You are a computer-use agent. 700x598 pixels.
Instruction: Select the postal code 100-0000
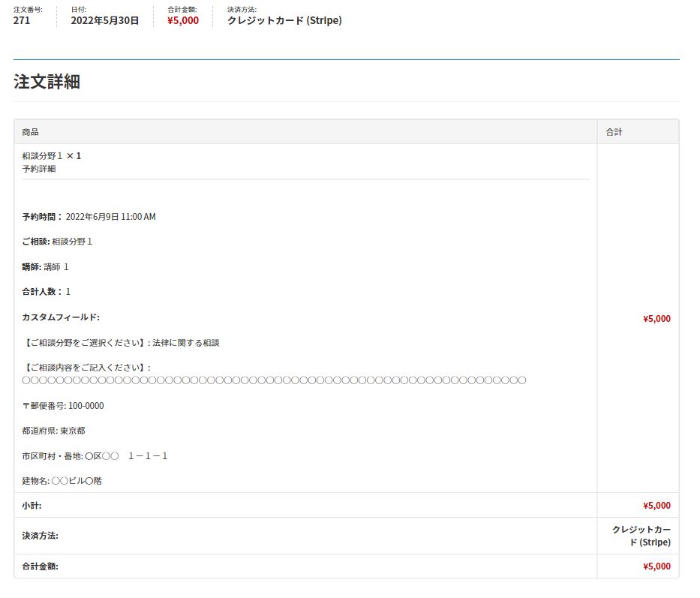(86, 406)
